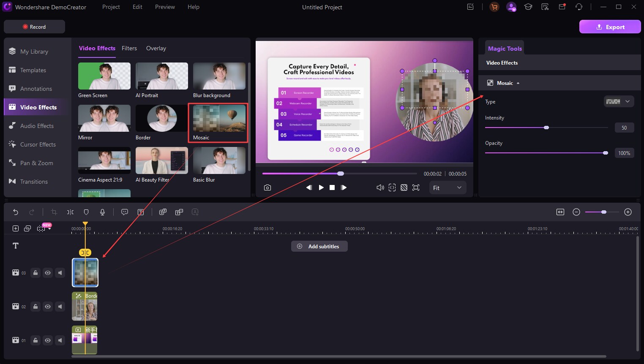Hide track 03 with the eye icon
The image size is (644, 364).
[48, 273]
